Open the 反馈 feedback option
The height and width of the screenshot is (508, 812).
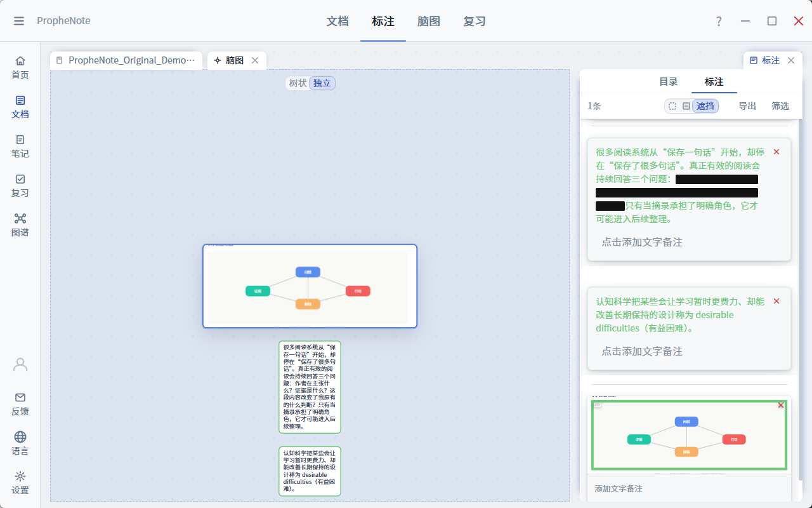[x=20, y=404]
